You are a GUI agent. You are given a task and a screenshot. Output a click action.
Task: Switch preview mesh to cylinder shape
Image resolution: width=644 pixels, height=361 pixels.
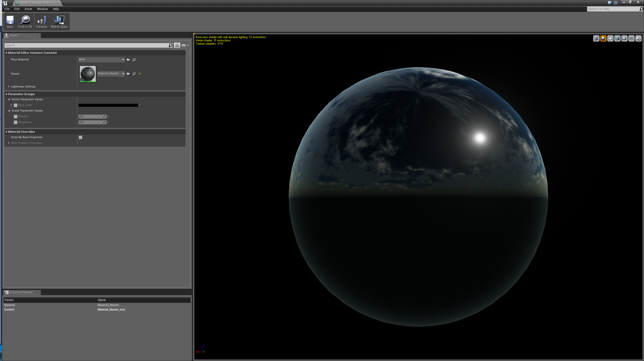(596, 38)
